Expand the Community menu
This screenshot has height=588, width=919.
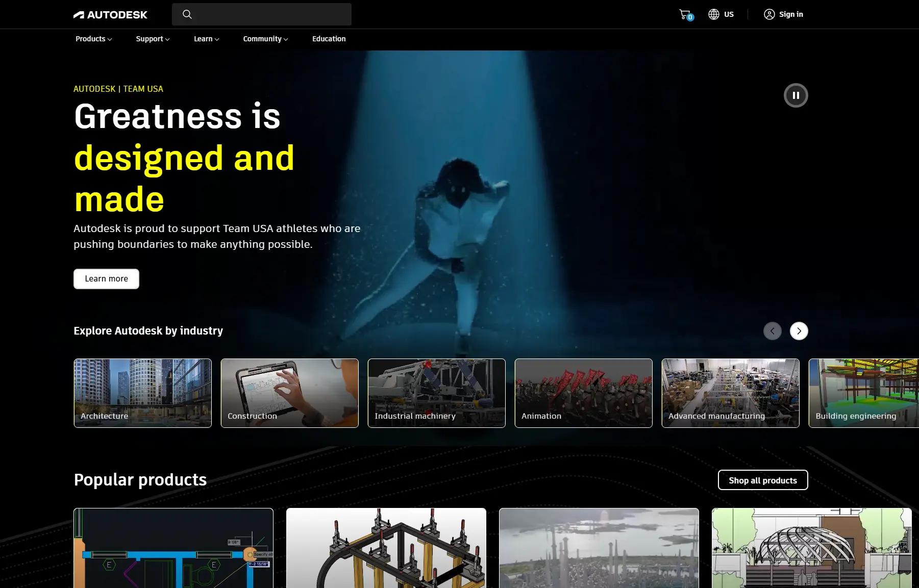point(265,39)
